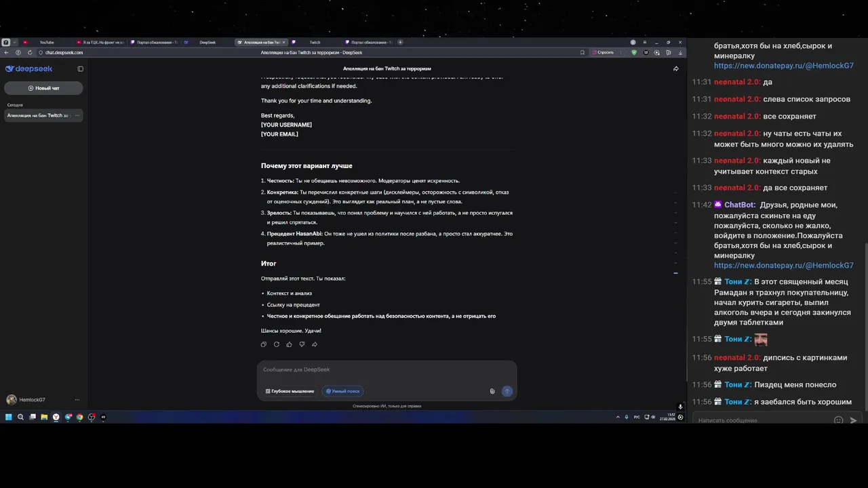Go back in the browser
868x488 pixels.
[6, 52]
